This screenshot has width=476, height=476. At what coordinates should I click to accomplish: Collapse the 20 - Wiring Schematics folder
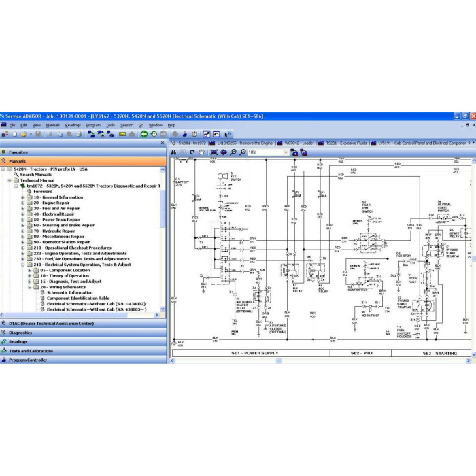pyautogui.click(x=29, y=287)
